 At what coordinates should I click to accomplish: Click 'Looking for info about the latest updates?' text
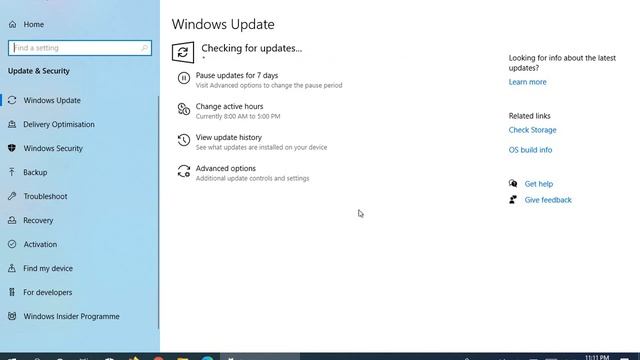[562, 63]
